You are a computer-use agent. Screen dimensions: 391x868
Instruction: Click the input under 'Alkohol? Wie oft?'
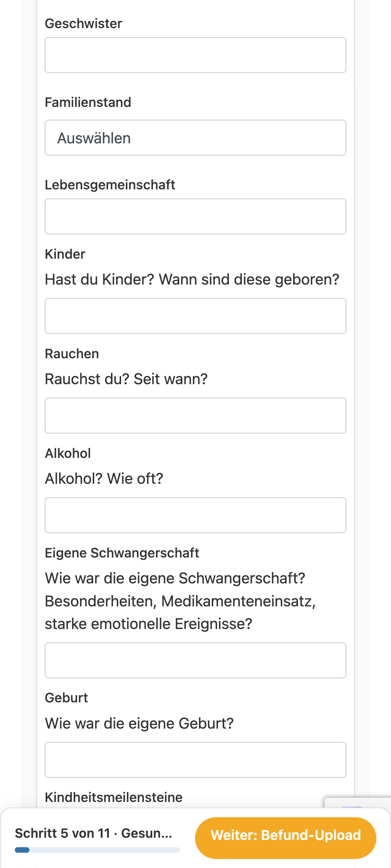coord(195,515)
